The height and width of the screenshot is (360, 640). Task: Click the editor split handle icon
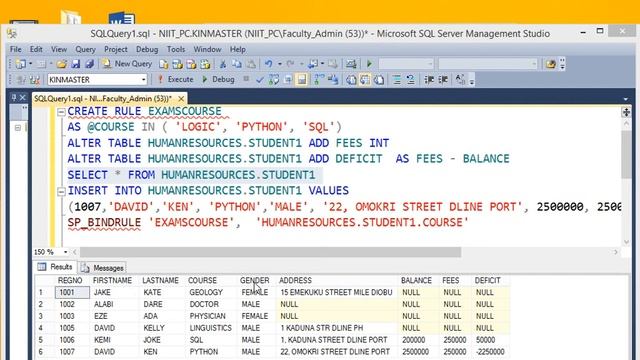tap(626, 112)
